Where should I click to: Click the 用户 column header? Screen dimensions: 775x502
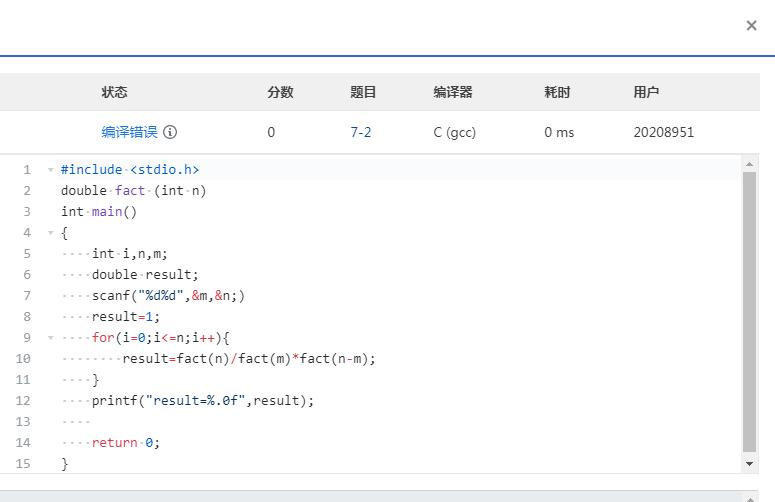pos(646,92)
